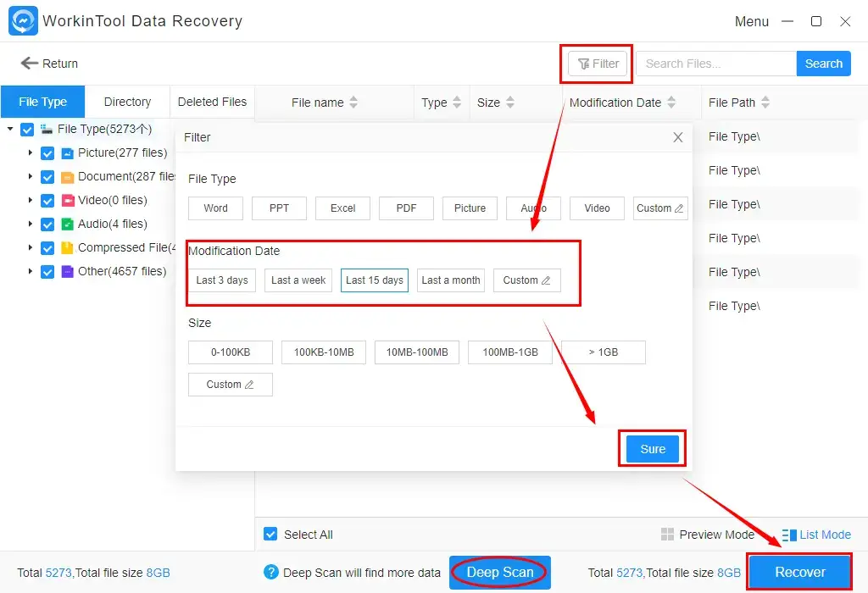Expand the Compressed File node
The image size is (868, 593).
(31, 248)
